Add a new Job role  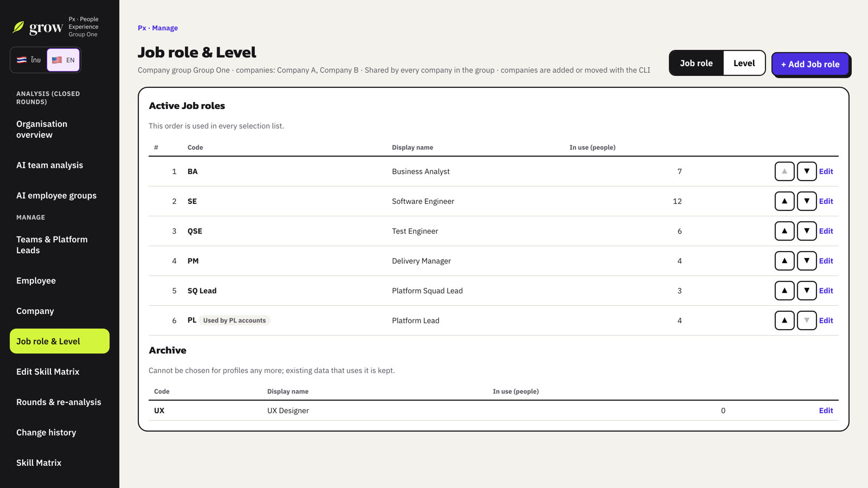(x=810, y=64)
